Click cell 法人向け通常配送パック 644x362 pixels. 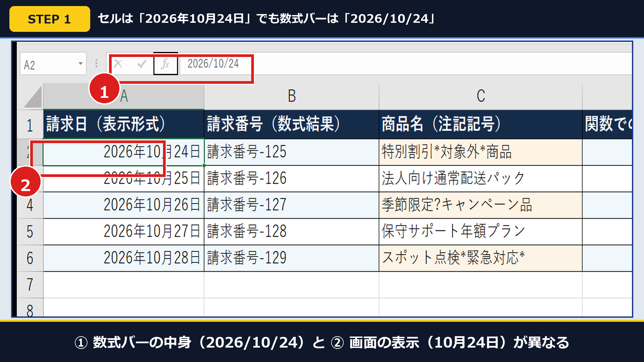tap(481, 179)
